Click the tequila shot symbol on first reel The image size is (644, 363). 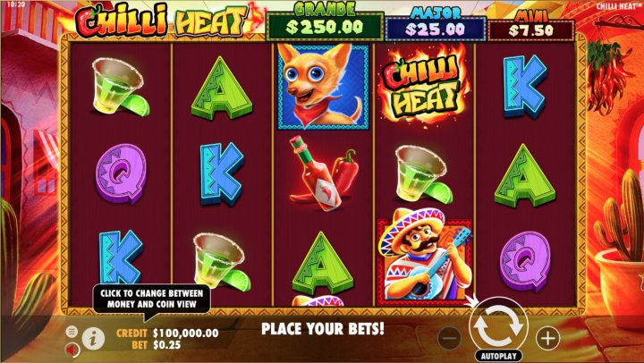pos(120,87)
